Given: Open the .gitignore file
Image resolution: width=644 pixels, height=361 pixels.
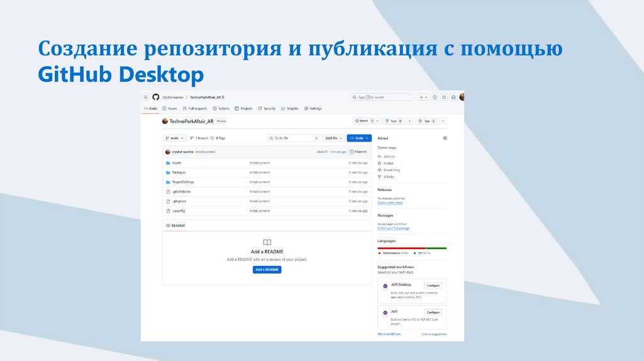Looking at the screenshot, I should pyautogui.click(x=179, y=201).
